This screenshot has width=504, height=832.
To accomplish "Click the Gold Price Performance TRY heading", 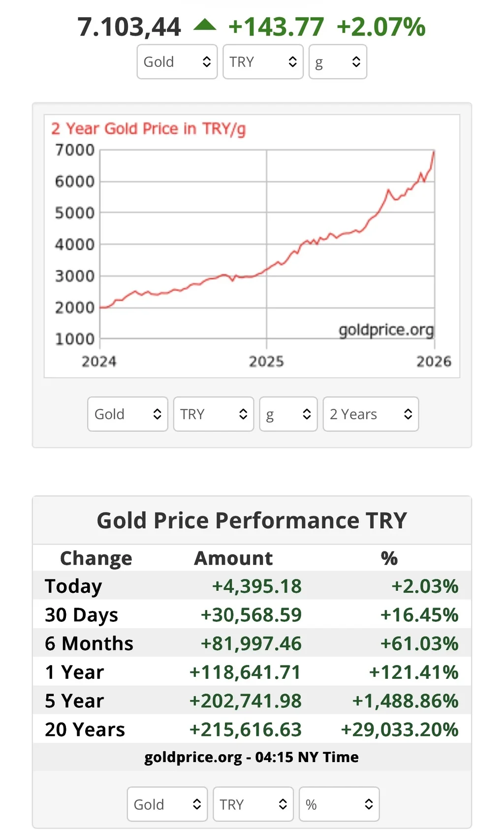I will pos(252,520).
